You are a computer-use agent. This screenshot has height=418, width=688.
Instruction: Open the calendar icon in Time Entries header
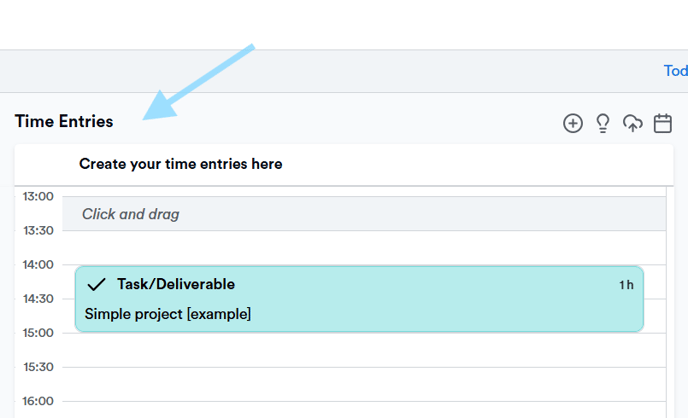click(x=663, y=123)
